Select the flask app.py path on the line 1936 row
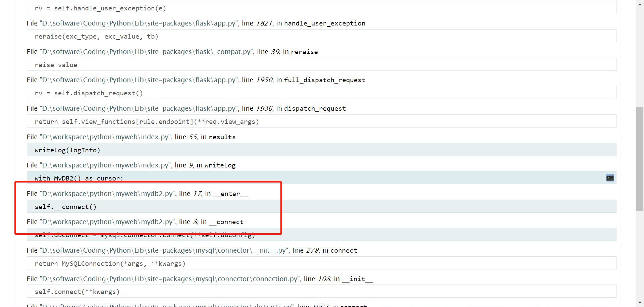 coord(139,108)
